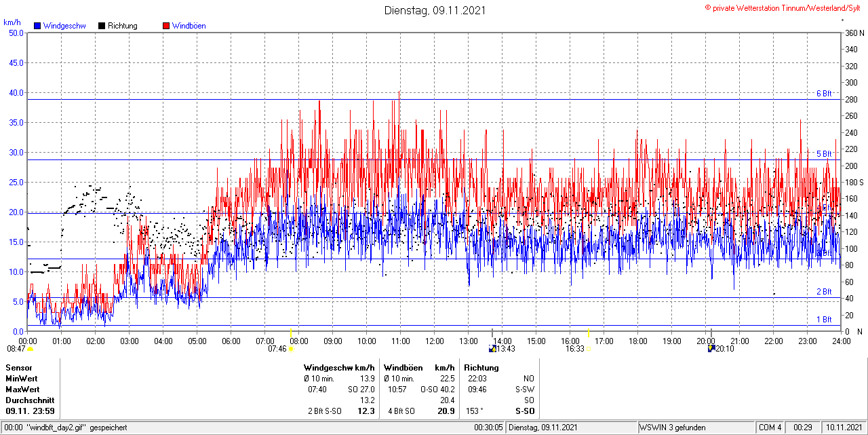Click the yellow sunset icon beside 16:33
This screenshot has height=435, width=868.
[x=589, y=349]
